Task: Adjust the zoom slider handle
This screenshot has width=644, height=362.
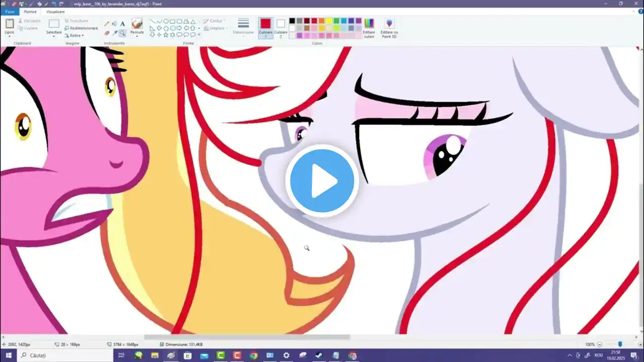Action: [620, 344]
